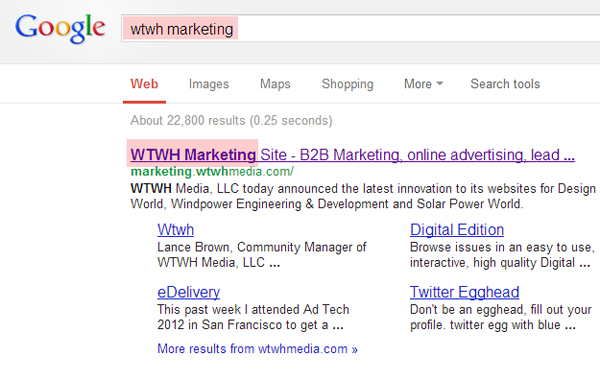
Task: Click the More dropdown arrow
Action: tap(440, 83)
